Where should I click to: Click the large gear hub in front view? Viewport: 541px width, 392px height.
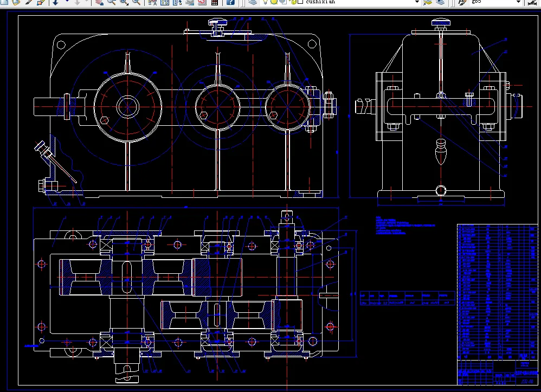tap(127, 107)
